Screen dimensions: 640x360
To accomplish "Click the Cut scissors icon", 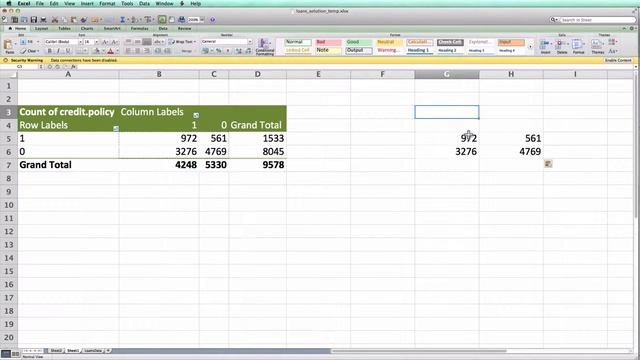I will (55, 20).
